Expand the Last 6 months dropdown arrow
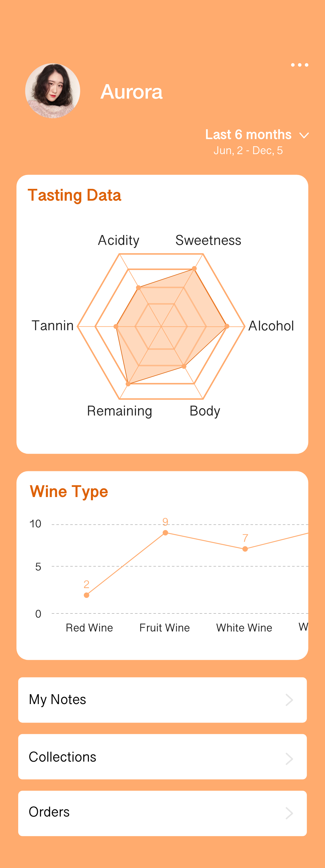Screen dimensions: 325x868 pos(304,135)
